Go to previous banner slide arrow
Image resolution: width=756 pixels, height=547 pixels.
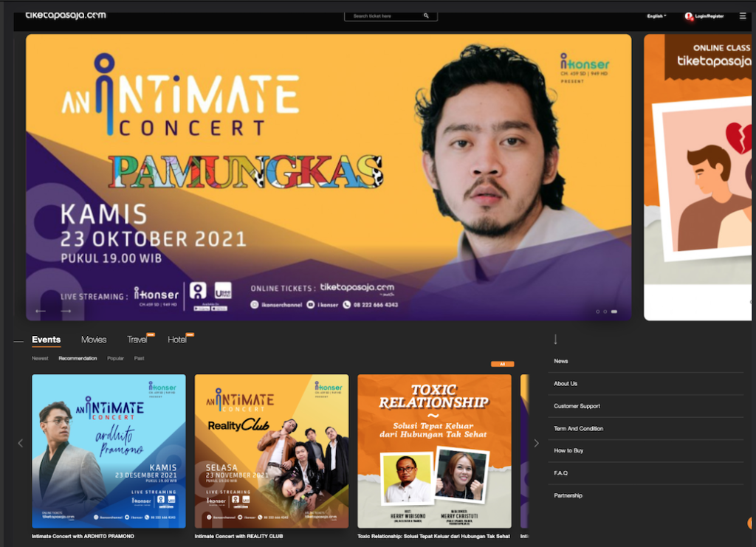(x=41, y=311)
